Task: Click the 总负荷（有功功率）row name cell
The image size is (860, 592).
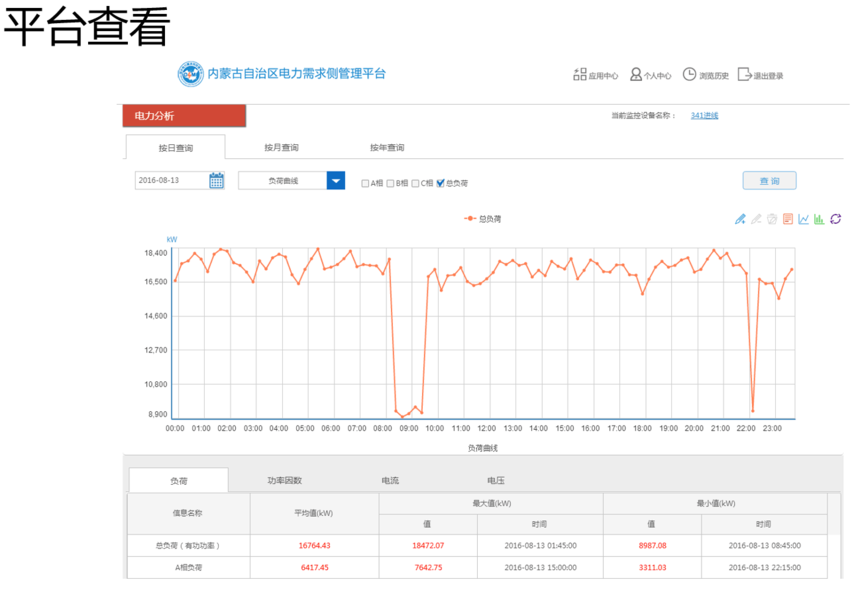Action: (188, 545)
